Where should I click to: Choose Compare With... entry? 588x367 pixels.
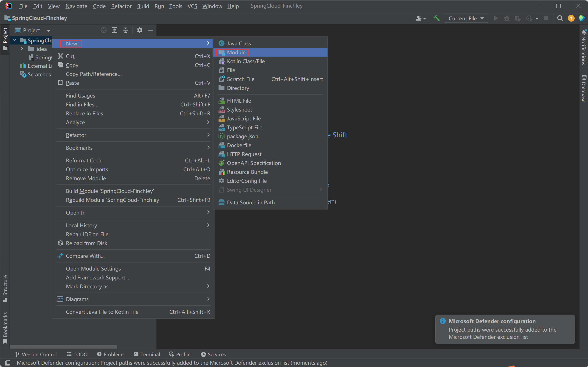(x=134, y=256)
